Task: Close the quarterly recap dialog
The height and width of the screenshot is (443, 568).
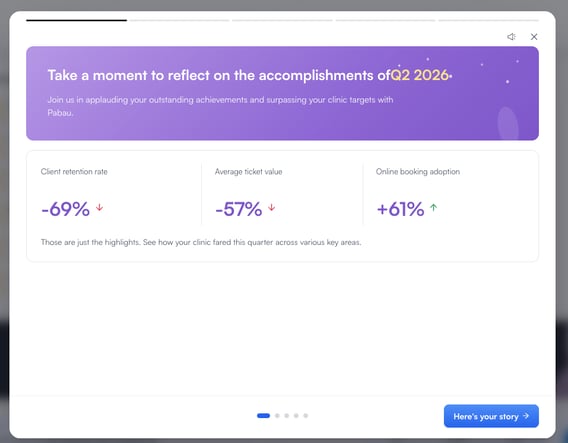Action: [534, 37]
